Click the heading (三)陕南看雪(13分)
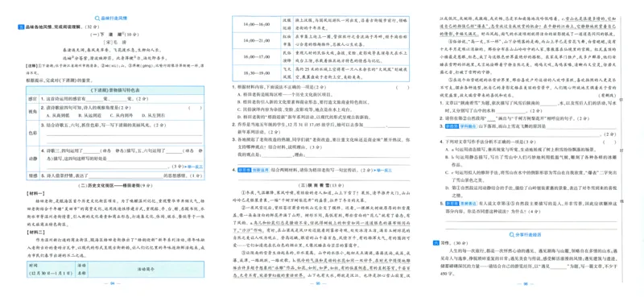644x297 pixels. click(321, 185)
